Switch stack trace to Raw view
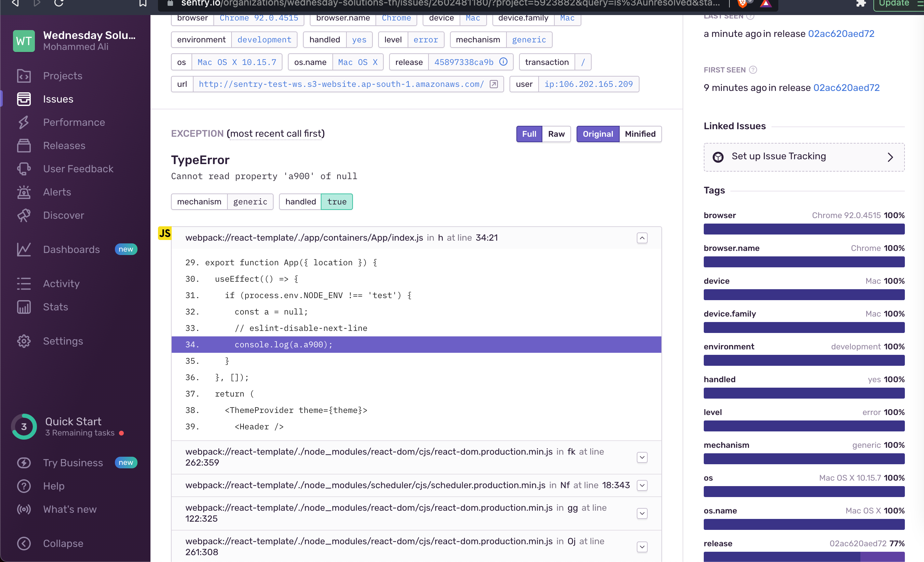924x562 pixels. click(556, 134)
